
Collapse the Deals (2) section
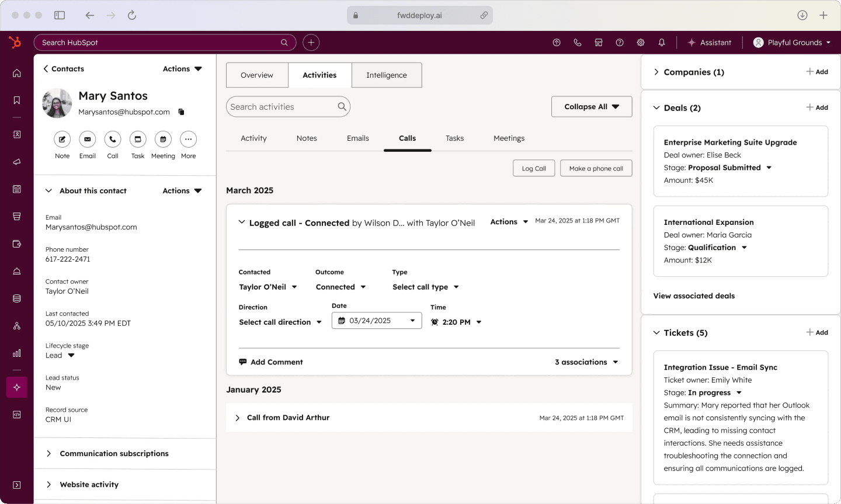tap(656, 107)
